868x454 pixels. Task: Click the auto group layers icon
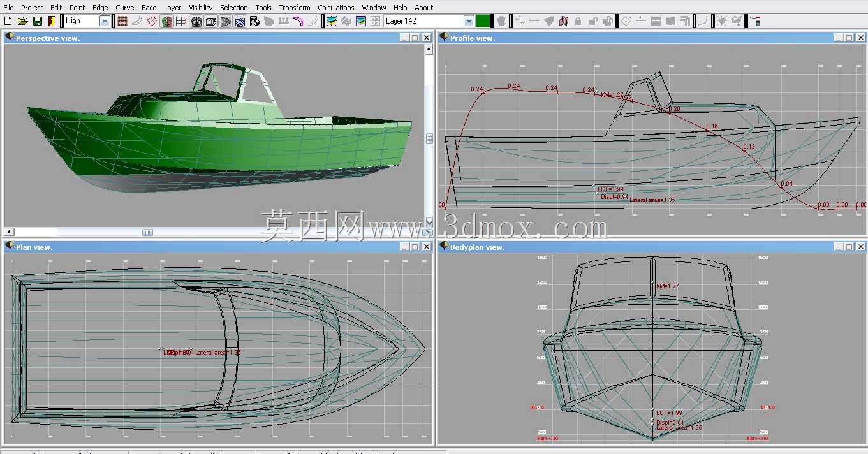point(346,21)
